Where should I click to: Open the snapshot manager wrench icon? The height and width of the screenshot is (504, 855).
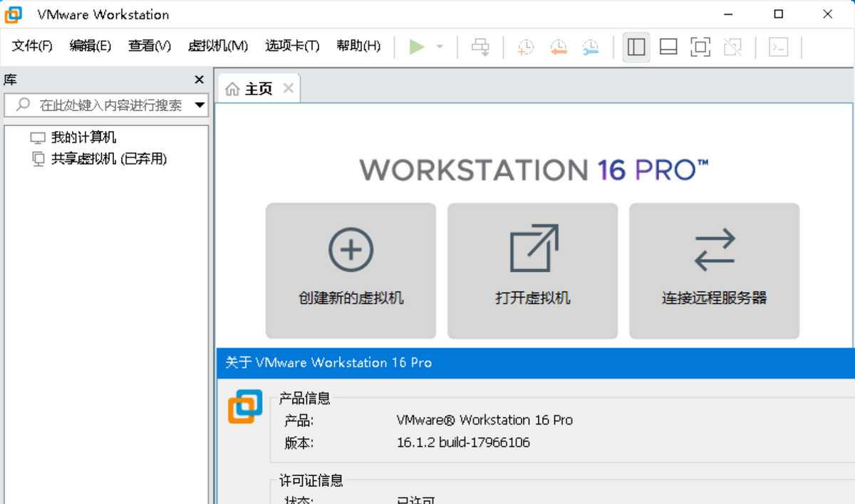(591, 47)
